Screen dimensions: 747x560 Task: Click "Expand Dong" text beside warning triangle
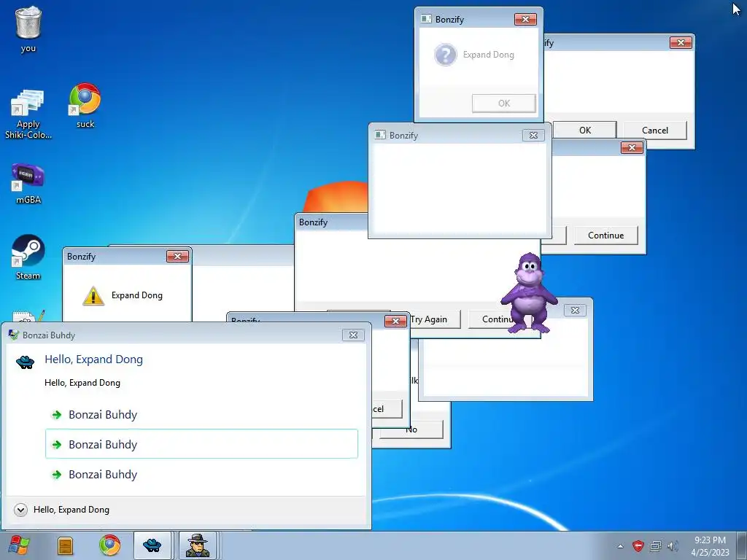point(137,295)
